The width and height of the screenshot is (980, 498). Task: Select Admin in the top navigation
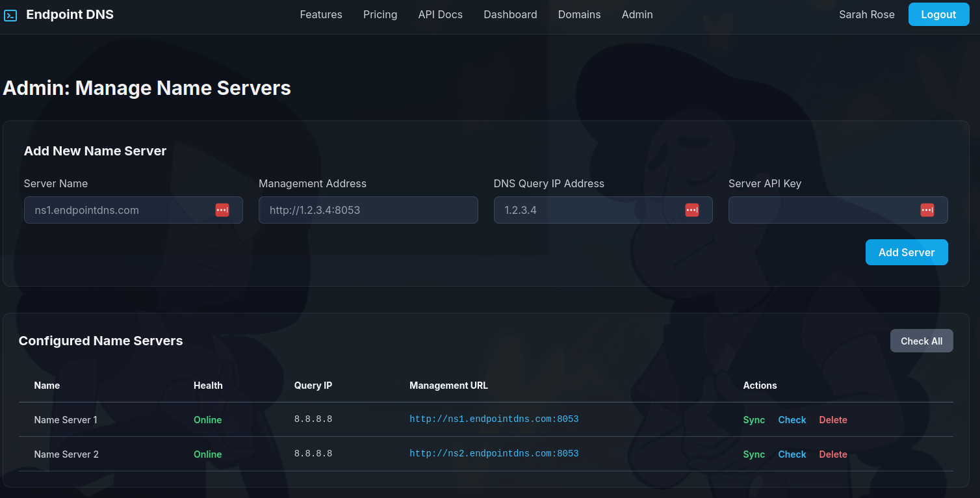[637, 14]
